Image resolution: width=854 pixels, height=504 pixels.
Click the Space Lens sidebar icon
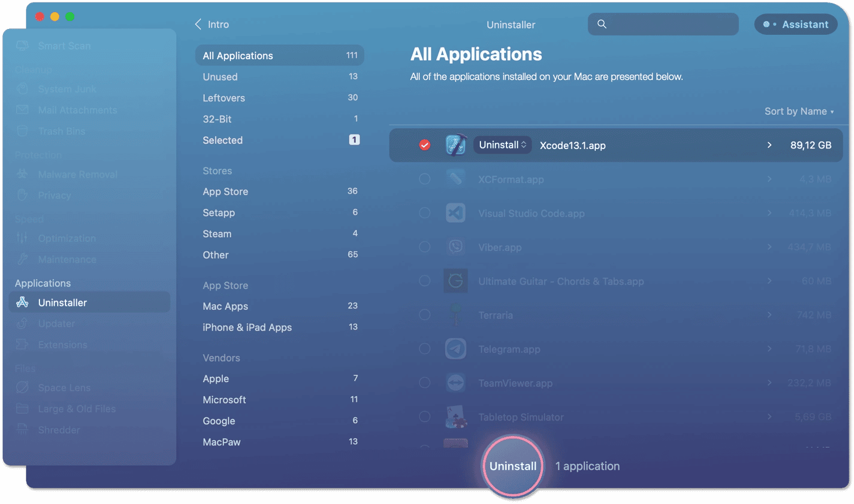[x=23, y=387]
